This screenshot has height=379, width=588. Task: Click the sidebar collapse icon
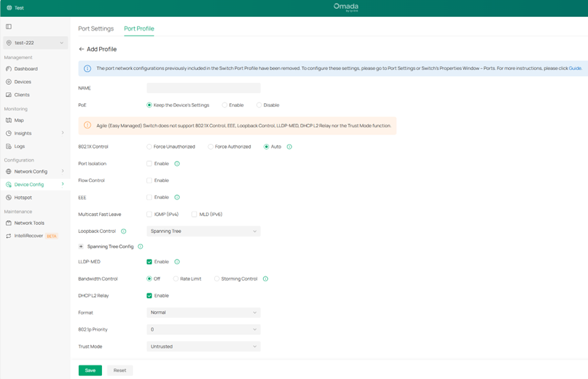tap(9, 26)
